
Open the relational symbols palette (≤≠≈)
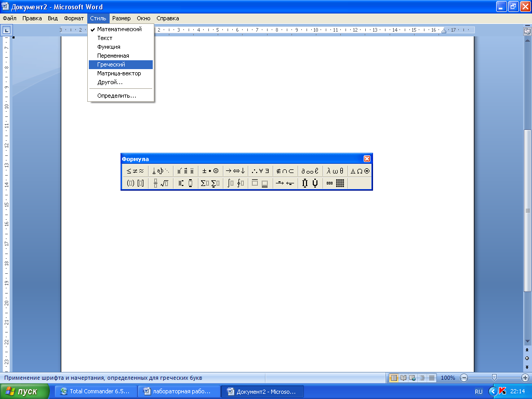135,171
